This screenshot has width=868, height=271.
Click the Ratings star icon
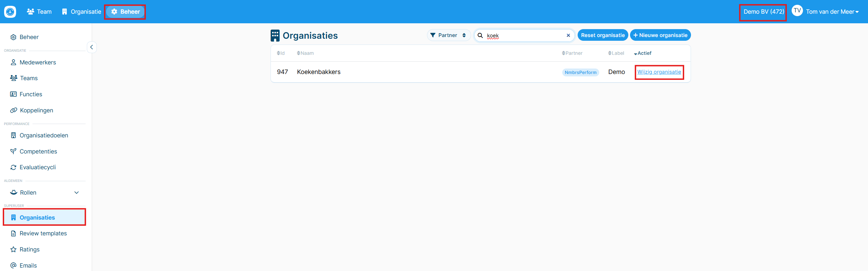[x=13, y=249]
